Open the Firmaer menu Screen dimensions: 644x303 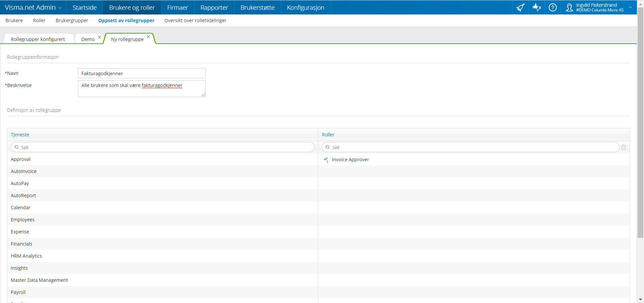point(177,7)
